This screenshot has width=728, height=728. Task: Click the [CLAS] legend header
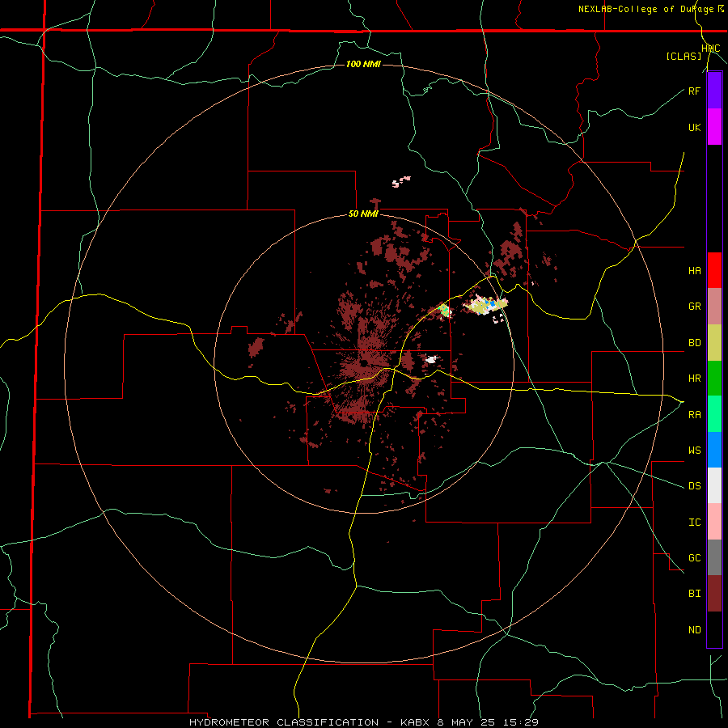coord(684,56)
